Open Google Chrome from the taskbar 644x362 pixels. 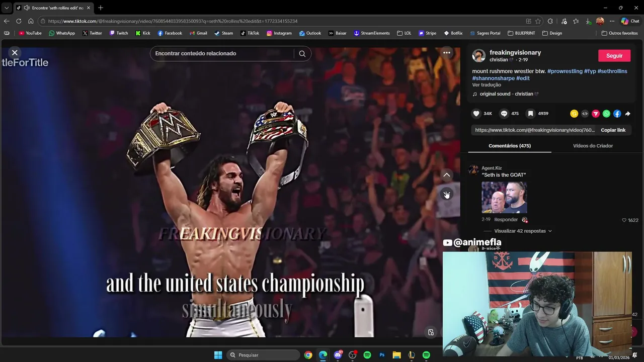308,355
